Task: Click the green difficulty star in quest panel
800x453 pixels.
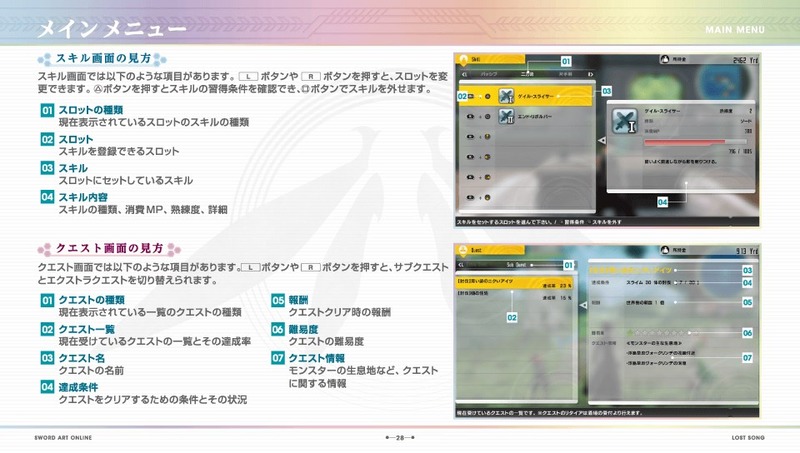Action: (x=630, y=333)
